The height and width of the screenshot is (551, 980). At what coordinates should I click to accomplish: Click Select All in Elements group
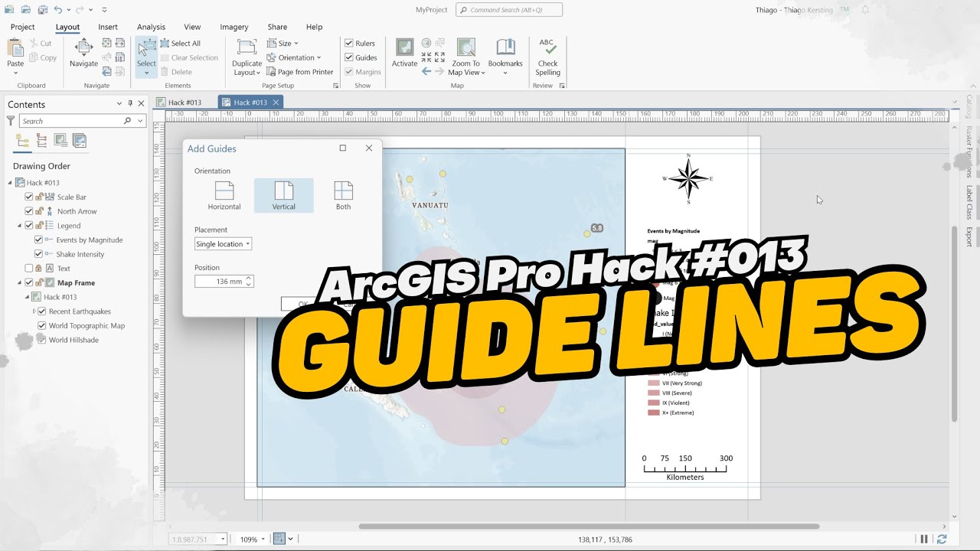coord(180,44)
